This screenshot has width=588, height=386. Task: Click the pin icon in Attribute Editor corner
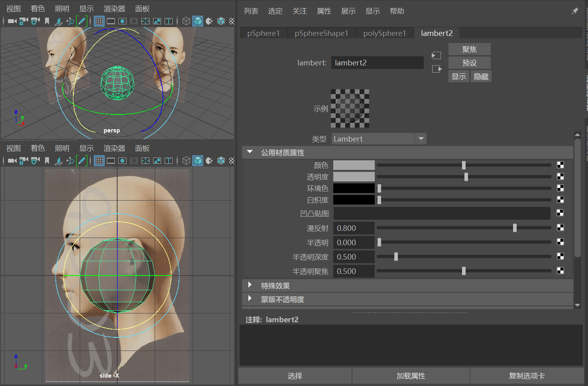(574, 11)
